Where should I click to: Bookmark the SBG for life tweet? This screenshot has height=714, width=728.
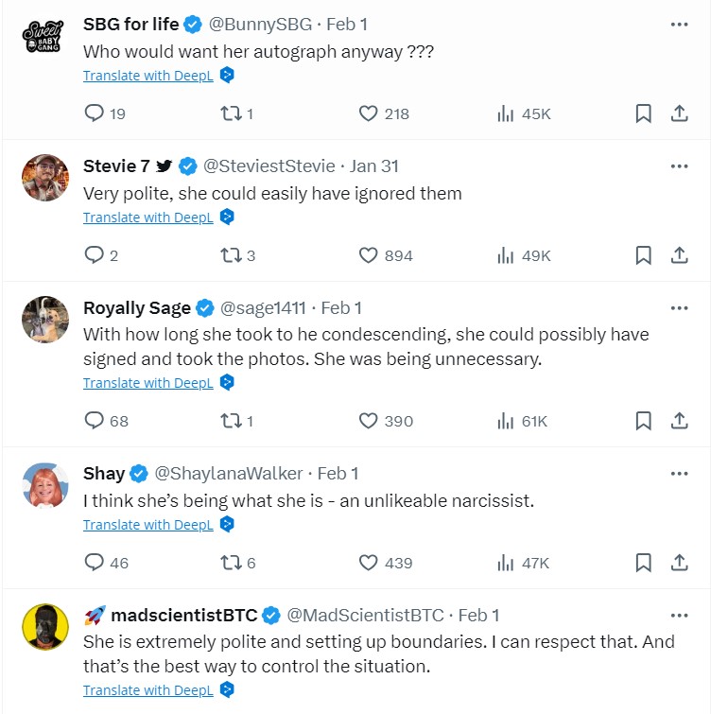pos(643,113)
